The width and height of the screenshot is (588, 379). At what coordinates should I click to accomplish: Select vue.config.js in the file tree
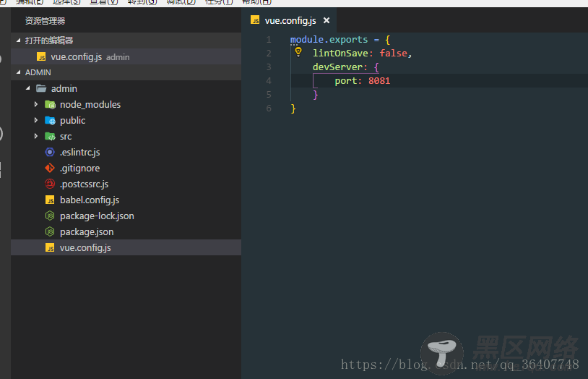pos(126,247)
